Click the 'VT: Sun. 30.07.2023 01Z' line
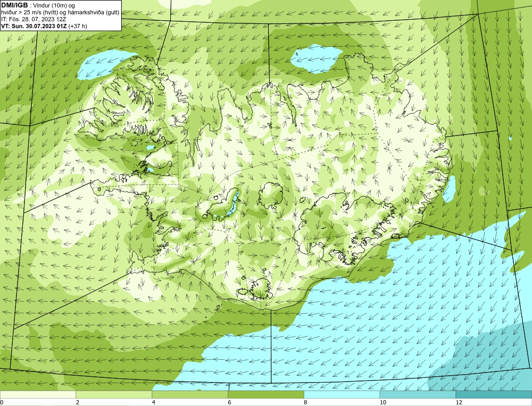 click(x=34, y=26)
